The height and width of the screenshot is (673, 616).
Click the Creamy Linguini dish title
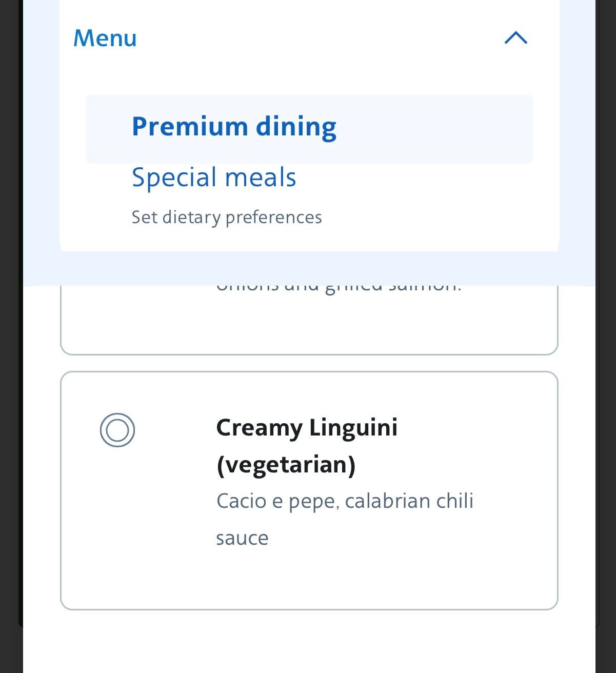pyautogui.click(x=307, y=427)
